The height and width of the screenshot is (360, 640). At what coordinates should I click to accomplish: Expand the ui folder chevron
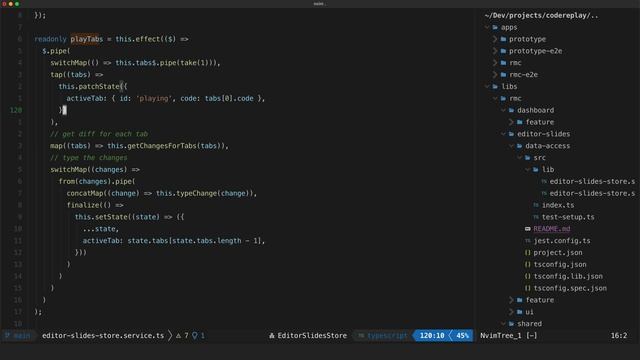pos(511,312)
